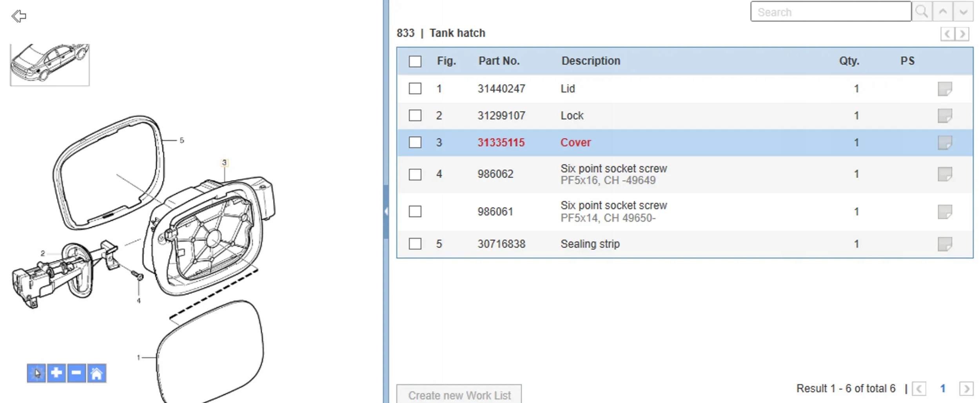
Task: Go to next results page arrow
Action: (966, 389)
